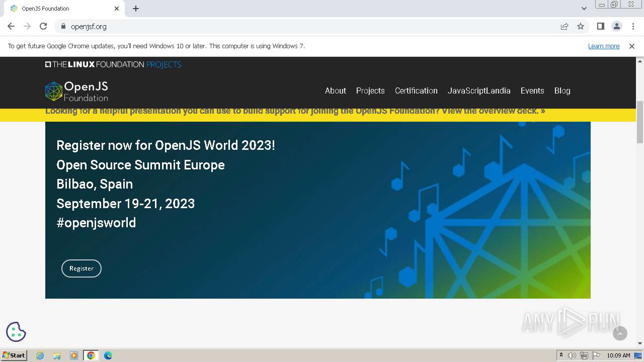The width and height of the screenshot is (644, 362).
Task: Open the Windows Start menu
Action: 14,355
